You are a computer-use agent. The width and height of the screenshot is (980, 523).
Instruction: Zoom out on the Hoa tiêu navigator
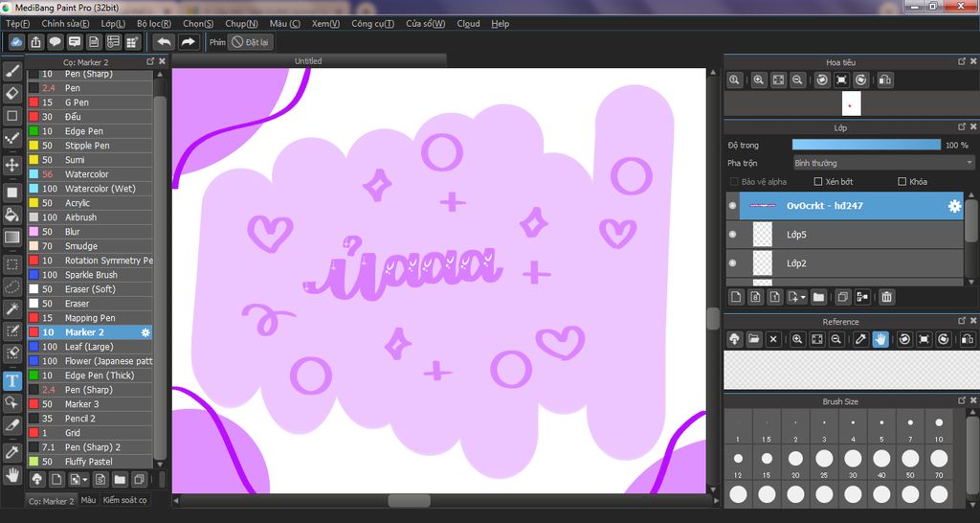pyautogui.click(x=797, y=80)
